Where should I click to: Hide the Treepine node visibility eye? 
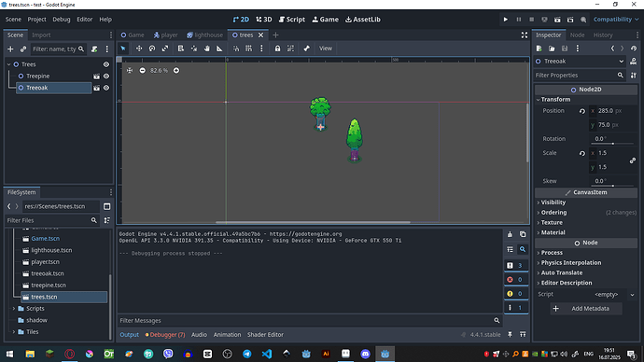pyautogui.click(x=106, y=76)
